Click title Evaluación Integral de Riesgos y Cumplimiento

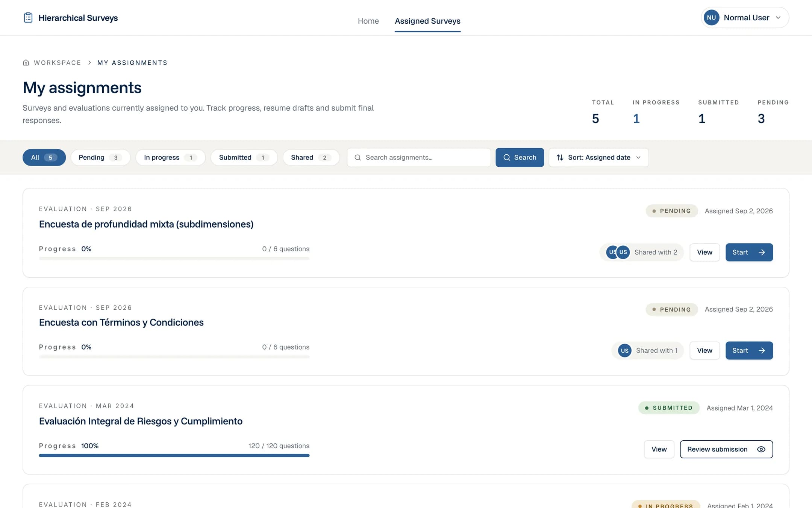(141, 421)
